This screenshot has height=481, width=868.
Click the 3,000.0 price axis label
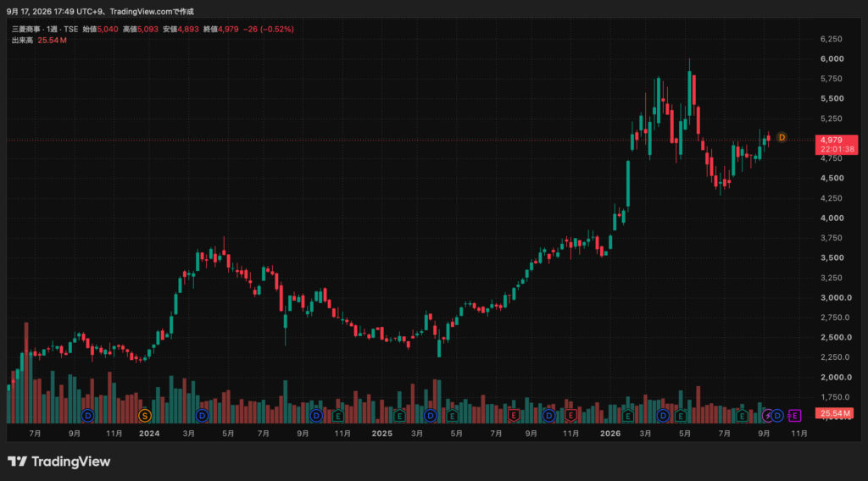(x=836, y=297)
